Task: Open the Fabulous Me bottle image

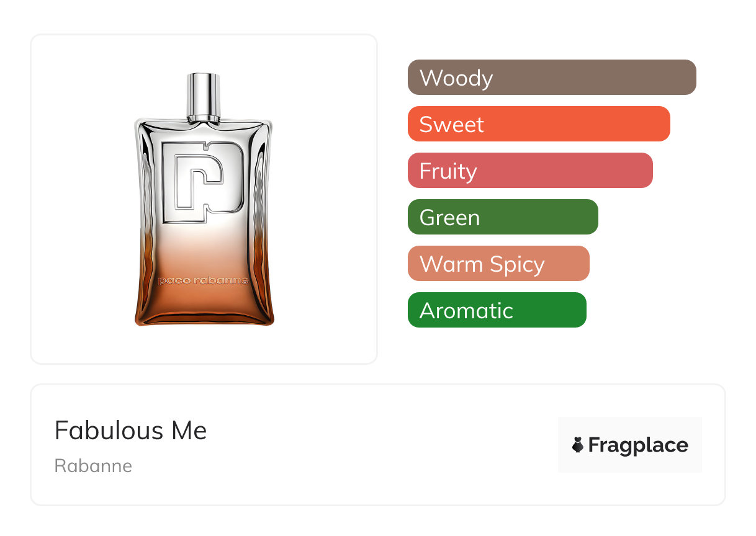Action: pyautogui.click(x=204, y=205)
